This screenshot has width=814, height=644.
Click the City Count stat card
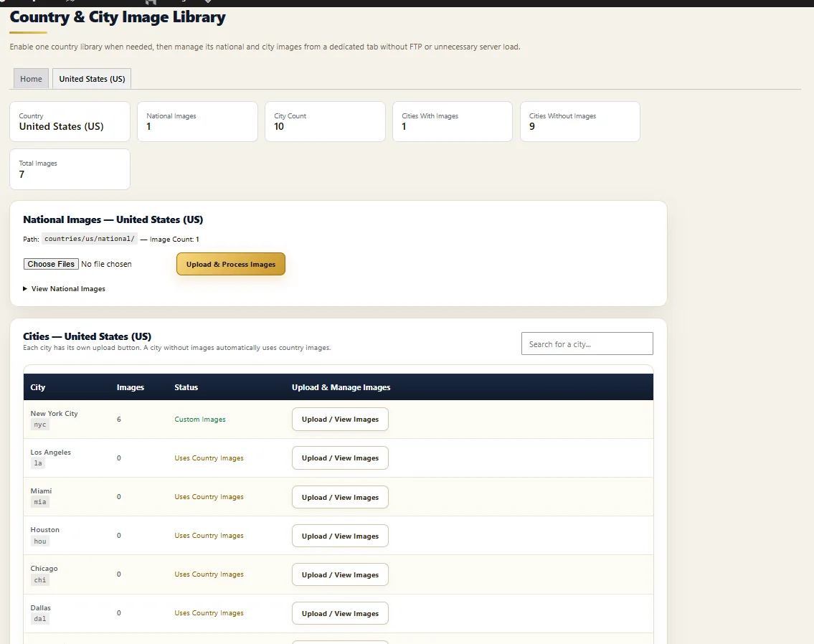click(x=325, y=121)
